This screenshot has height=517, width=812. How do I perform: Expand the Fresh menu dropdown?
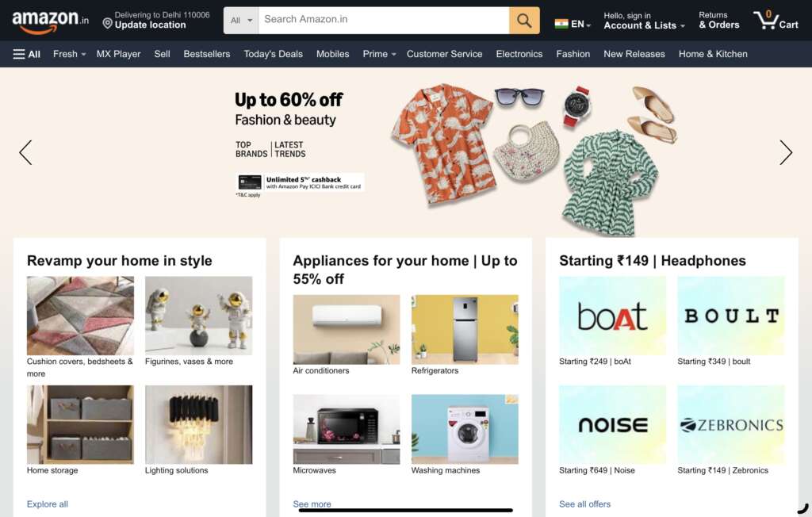point(70,54)
